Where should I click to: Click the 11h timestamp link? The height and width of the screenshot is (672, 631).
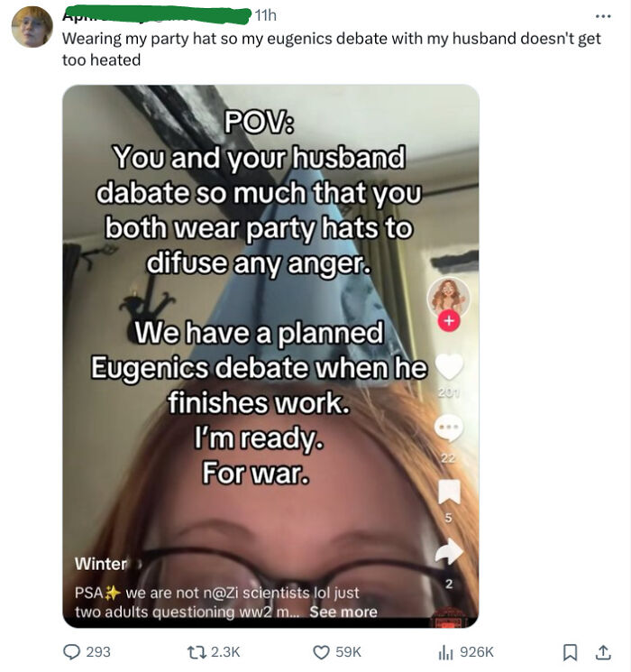(x=266, y=15)
